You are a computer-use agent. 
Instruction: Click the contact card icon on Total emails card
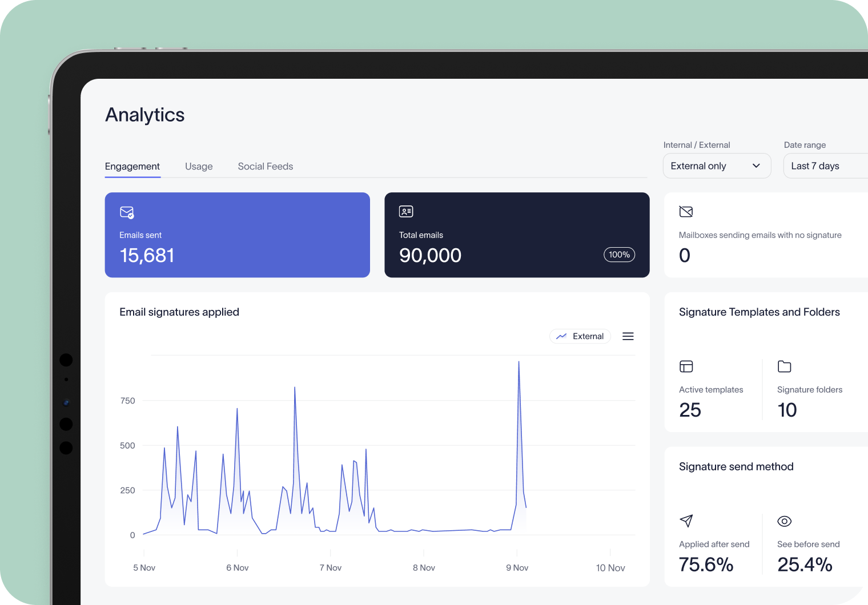tap(406, 211)
